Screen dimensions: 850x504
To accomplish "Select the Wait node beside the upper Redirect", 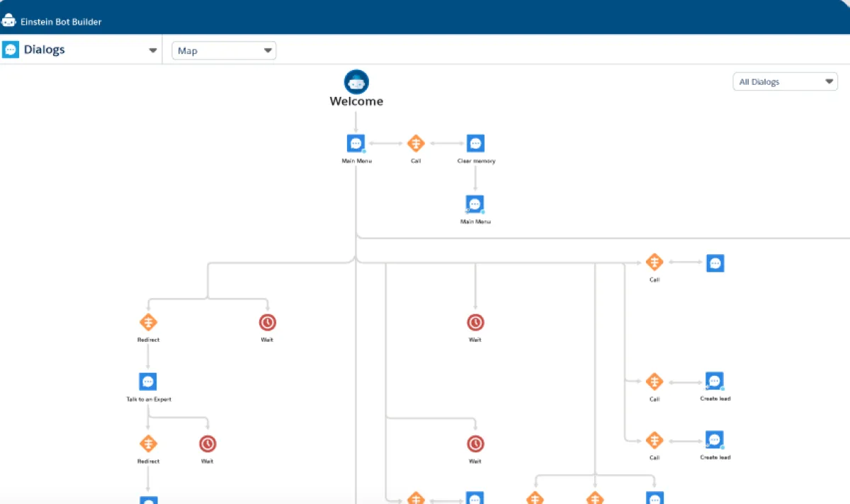I will click(x=267, y=322).
